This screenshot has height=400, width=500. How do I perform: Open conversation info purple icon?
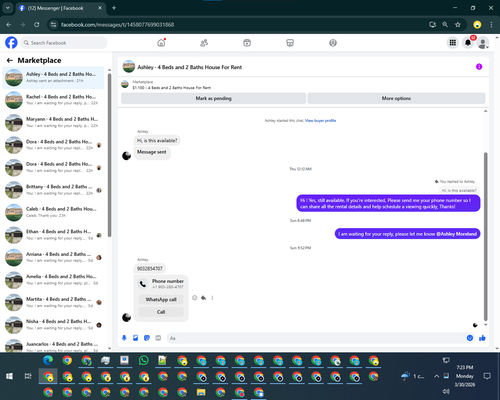click(479, 67)
